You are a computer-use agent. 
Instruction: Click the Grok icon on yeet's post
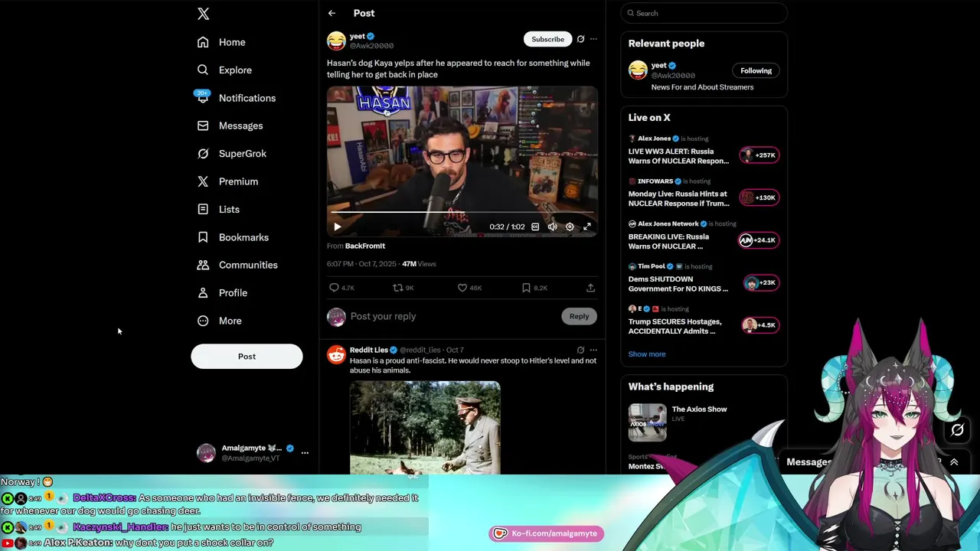click(x=580, y=39)
